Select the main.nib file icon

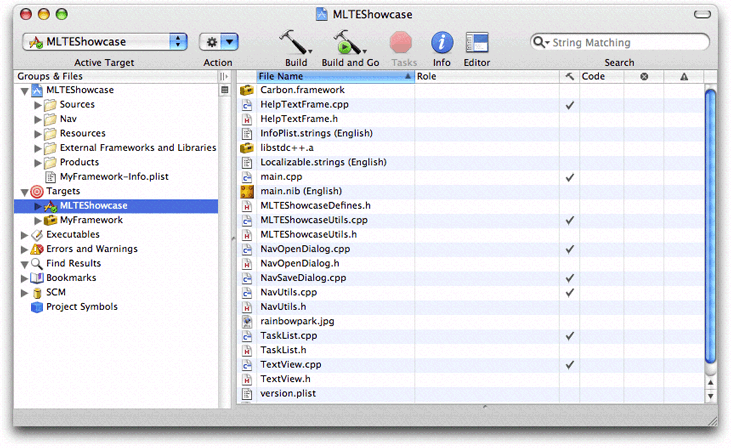tap(247, 191)
